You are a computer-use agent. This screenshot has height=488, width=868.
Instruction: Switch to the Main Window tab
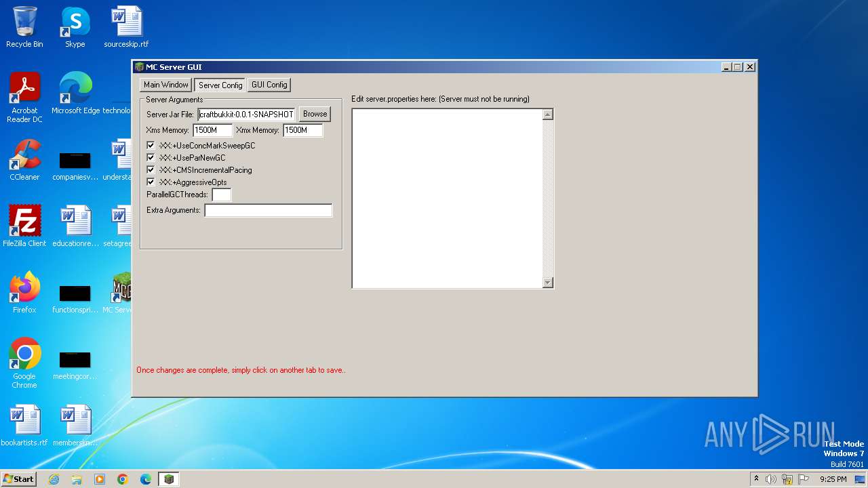[166, 85]
